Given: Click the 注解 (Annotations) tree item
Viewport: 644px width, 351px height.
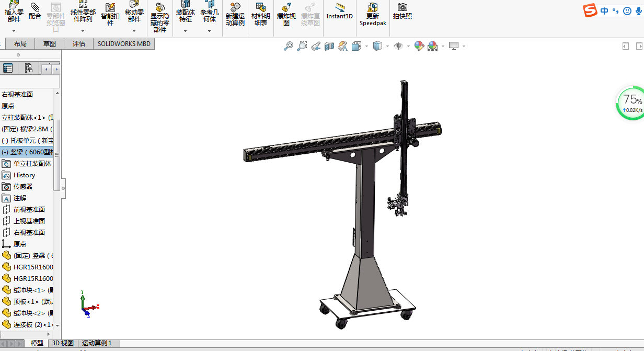Looking at the screenshot, I should 14,198.
